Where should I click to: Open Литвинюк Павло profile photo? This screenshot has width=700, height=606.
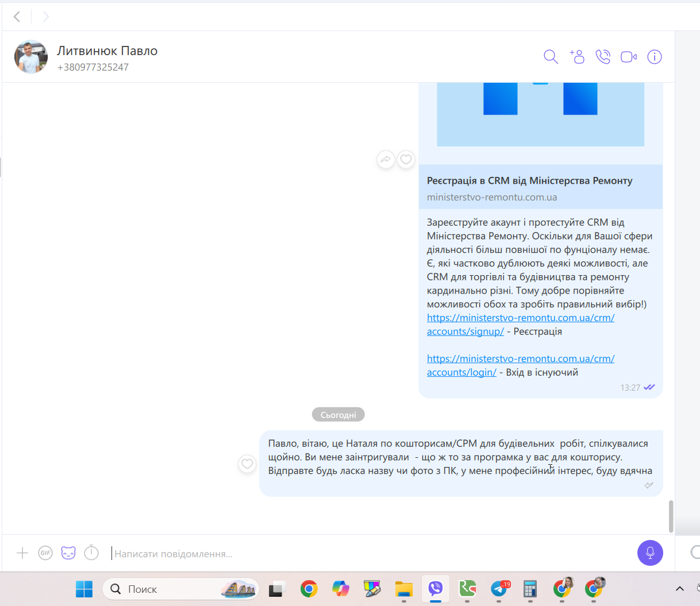point(31,57)
